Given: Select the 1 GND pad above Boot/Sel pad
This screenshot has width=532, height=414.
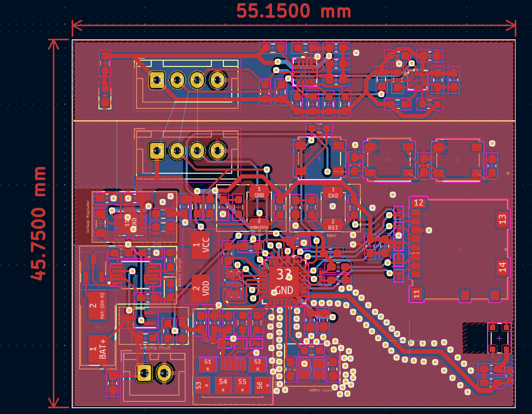Looking at the screenshot, I should pos(259,192).
